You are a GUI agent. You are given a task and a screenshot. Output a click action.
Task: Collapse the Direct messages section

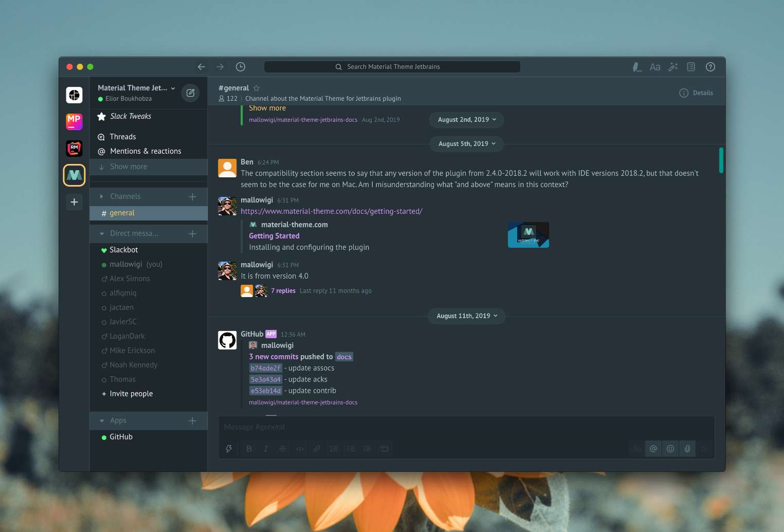(x=102, y=233)
